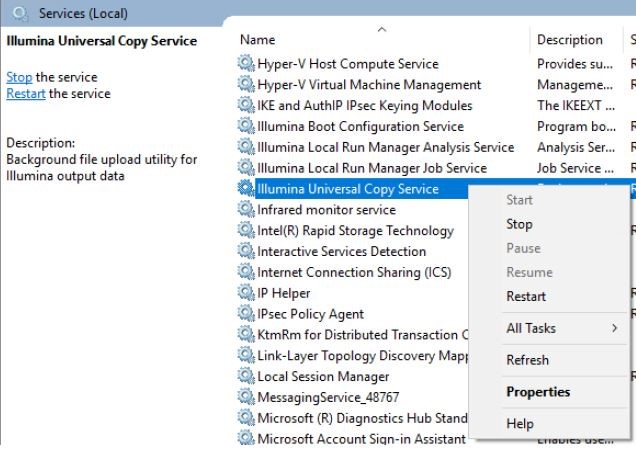Select Internet Connection Sharing (ICS) service row
This screenshot has height=449, width=636.
coord(354,273)
